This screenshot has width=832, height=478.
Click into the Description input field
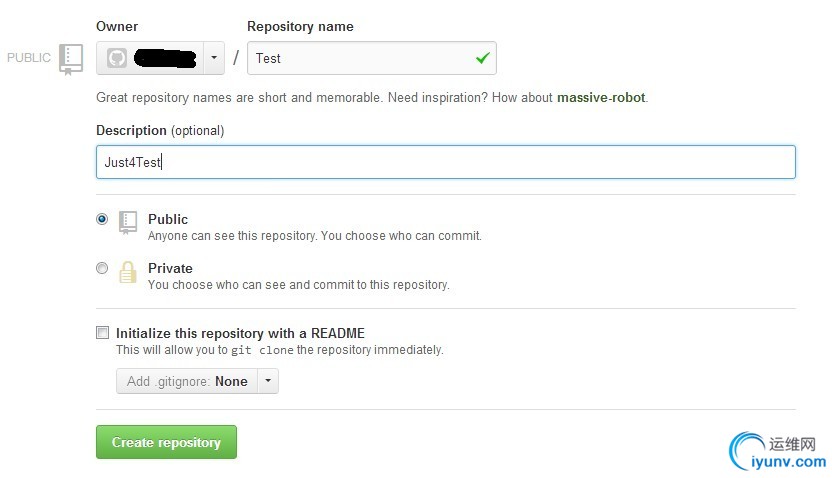pos(445,161)
